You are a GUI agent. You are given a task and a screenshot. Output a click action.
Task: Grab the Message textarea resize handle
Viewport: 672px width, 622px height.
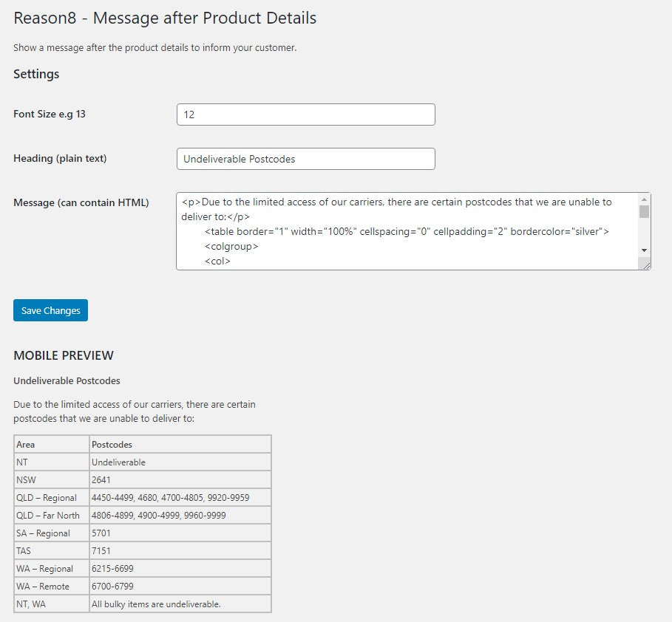point(646,265)
